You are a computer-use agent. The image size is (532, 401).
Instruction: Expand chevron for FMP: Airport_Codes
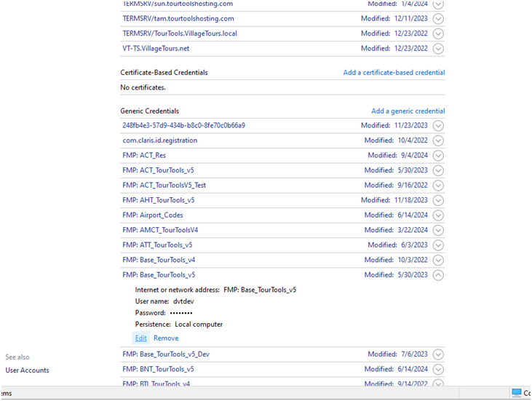click(x=438, y=215)
